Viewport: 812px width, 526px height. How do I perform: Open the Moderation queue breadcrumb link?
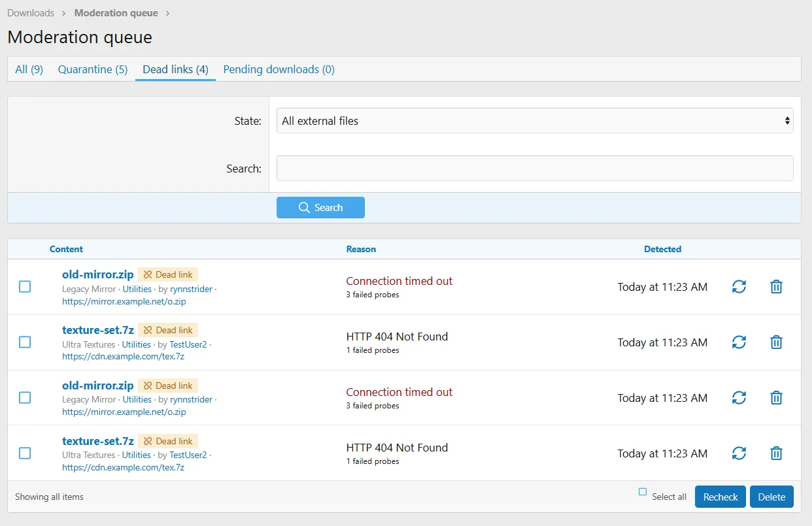(x=116, y=13)
